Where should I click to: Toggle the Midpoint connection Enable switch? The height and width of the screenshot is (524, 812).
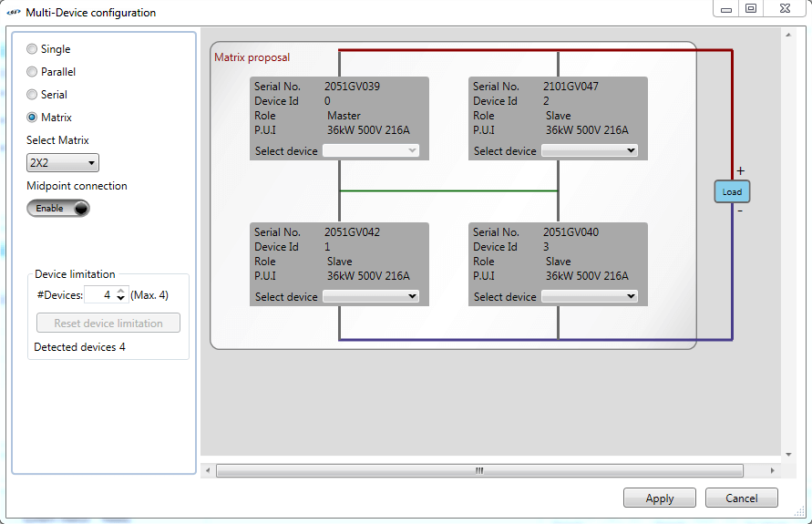point(59,209)
